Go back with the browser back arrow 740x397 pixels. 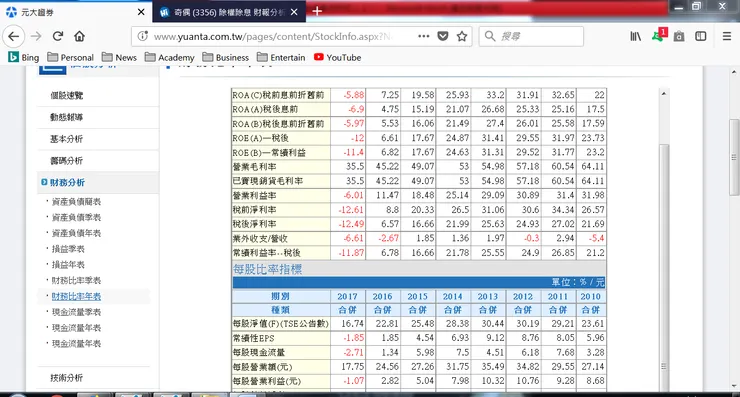point(14,36)
